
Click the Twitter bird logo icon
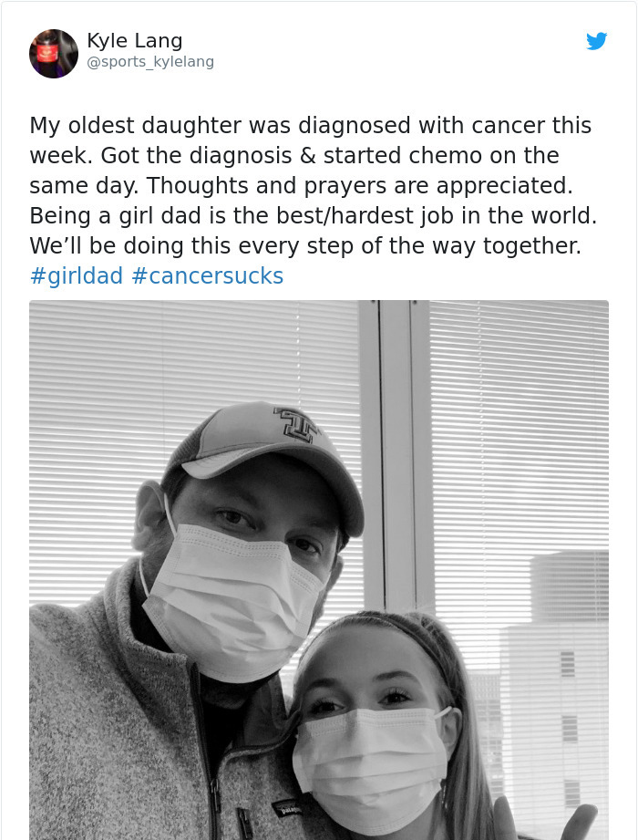(596, 41)
